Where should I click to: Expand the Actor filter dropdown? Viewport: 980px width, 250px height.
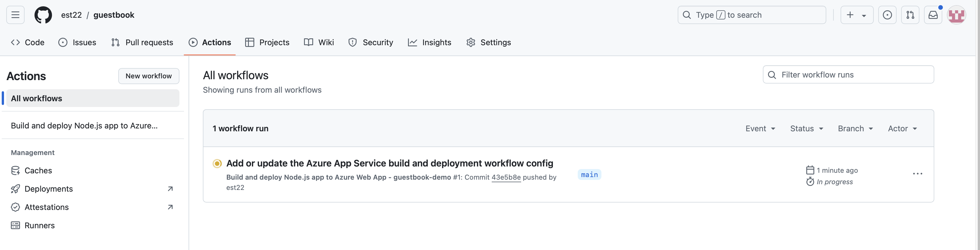click(902, 128)
